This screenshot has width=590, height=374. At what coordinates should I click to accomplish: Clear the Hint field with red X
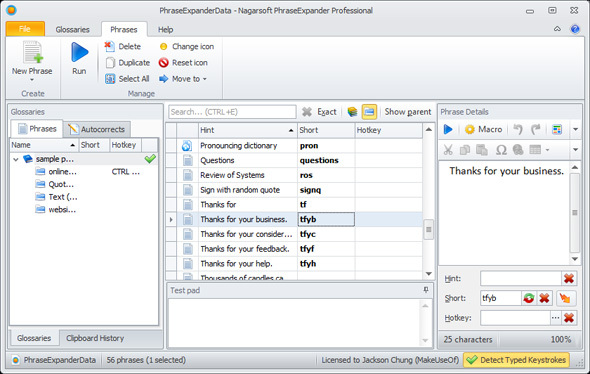tap(569, 278)
